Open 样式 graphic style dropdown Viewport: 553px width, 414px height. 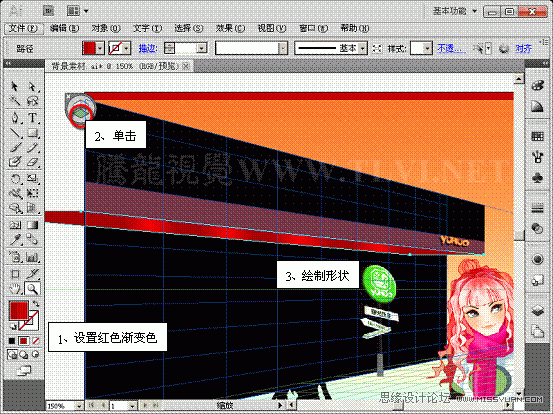point(427,48)
